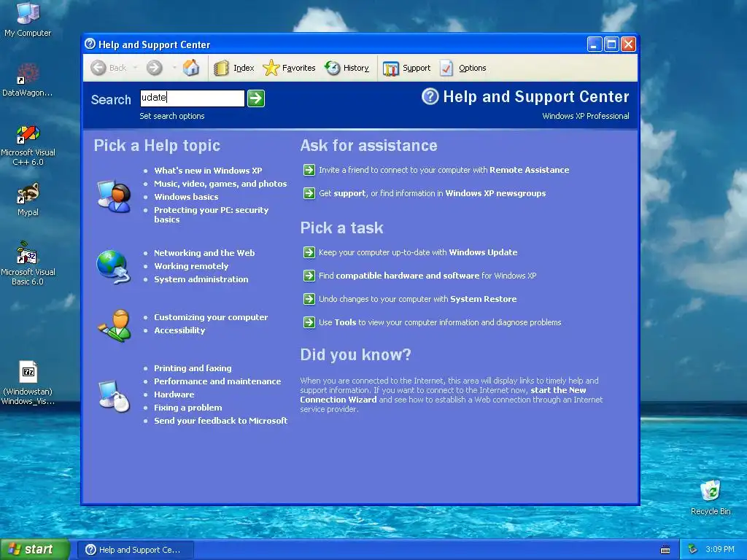
Task: Click the green search go arrow
Action: pos(256,98)
